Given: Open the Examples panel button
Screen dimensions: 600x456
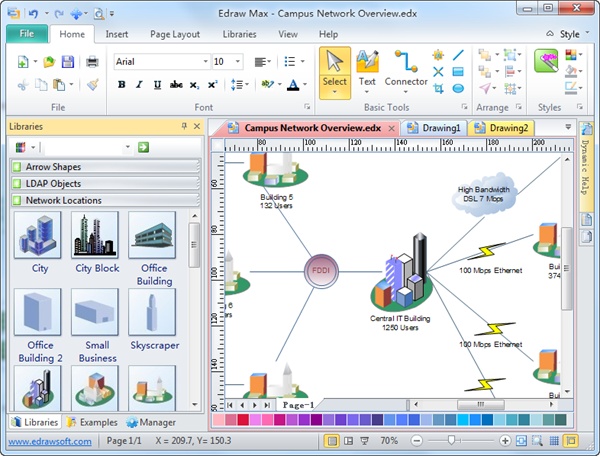Looking at the screenshot, I should point(92,422).
